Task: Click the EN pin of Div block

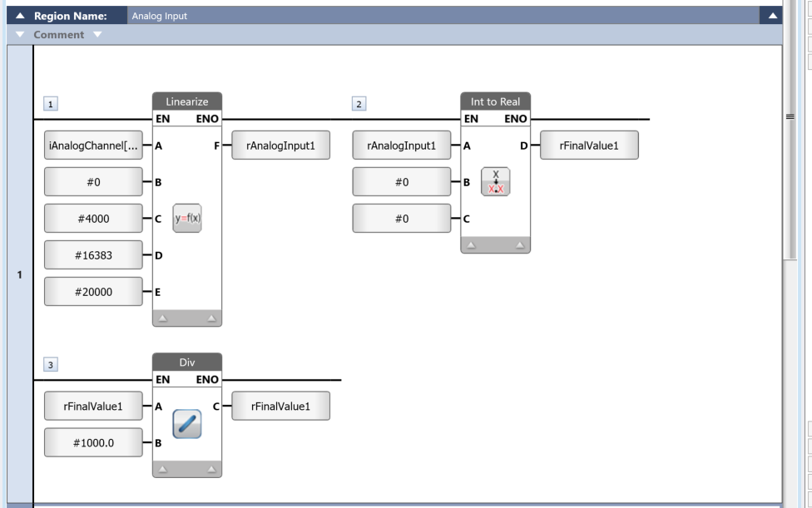Action: 162,380
